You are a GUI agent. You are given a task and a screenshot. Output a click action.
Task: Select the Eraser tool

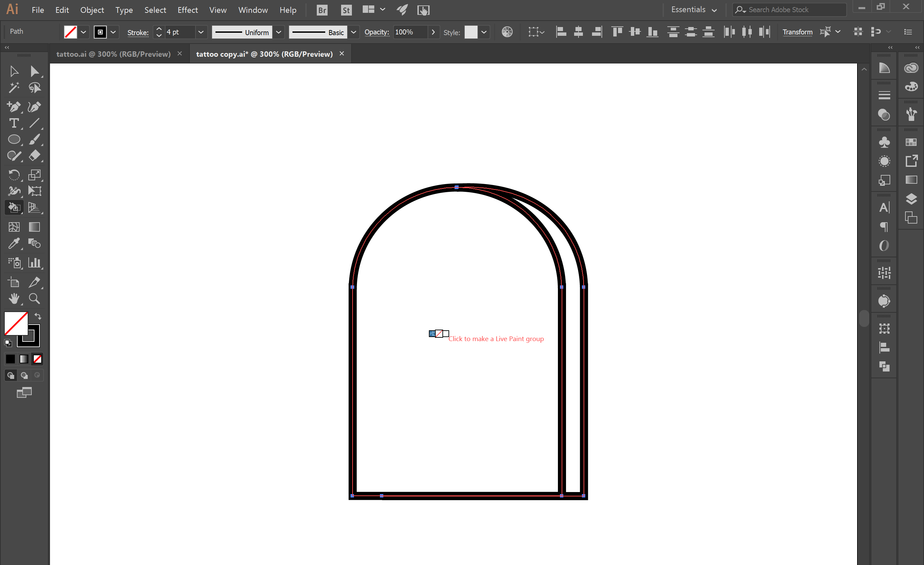click(34, 156)
